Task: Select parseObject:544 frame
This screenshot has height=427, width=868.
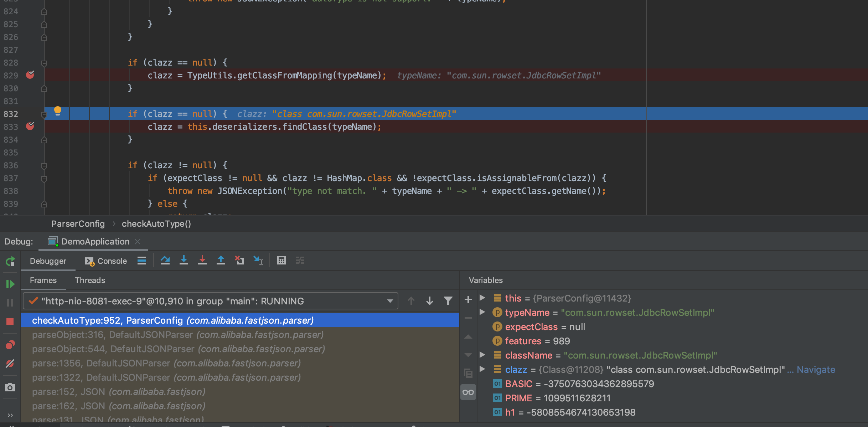Action: pyautogui.click(x=240, y=349)
